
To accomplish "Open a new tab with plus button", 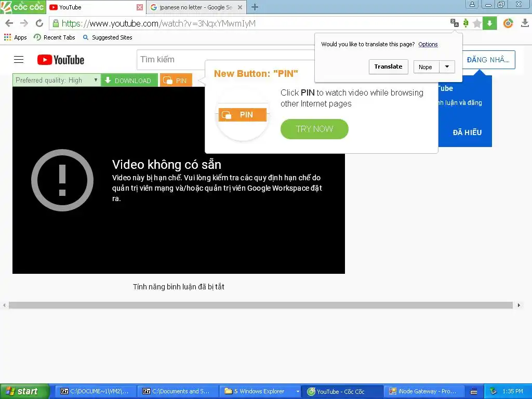I will 255,7.
